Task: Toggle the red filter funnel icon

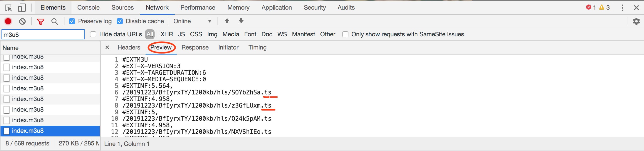Action: [41, 21]
